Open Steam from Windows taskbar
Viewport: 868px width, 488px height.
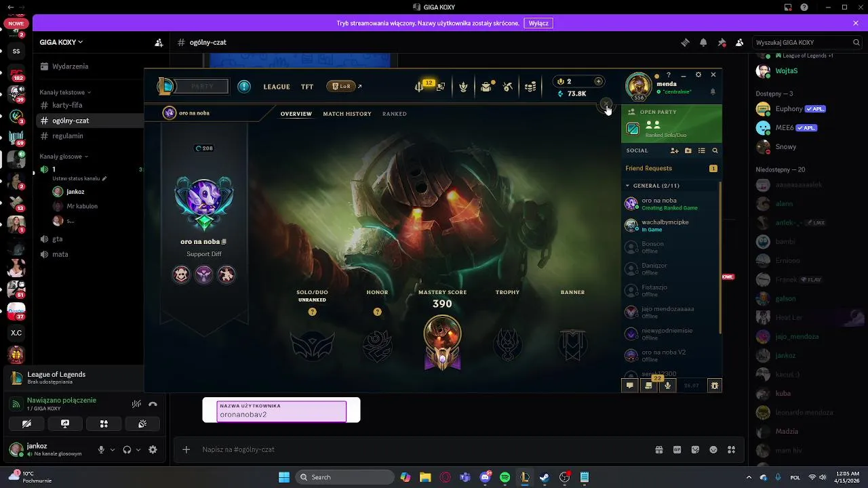[x=545, y=477]
